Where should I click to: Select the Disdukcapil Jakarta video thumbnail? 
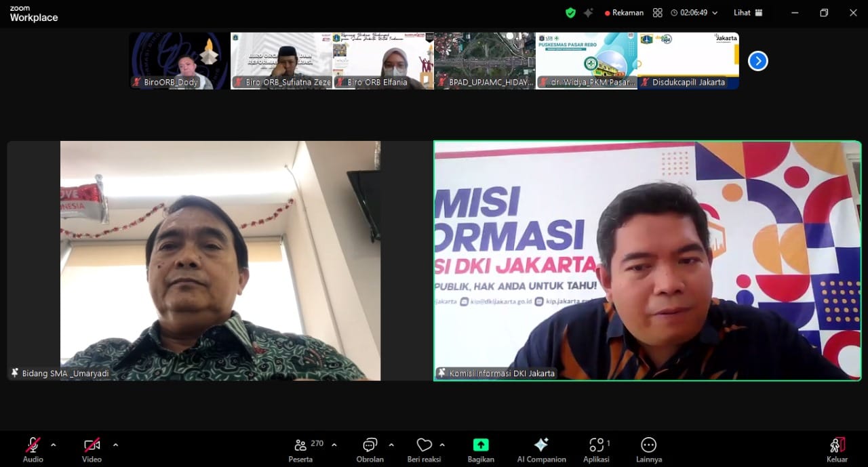(x=688, y=61)
